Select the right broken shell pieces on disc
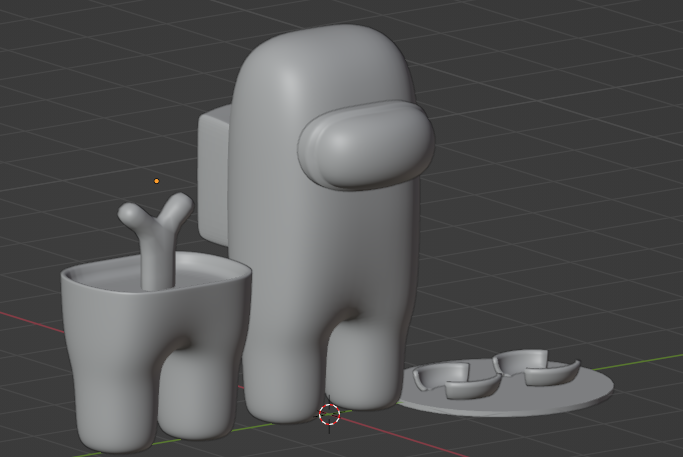 click(x=537, y=367)
